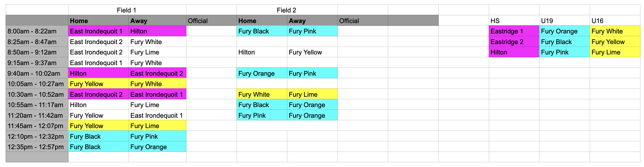Click the Fury Yellow cell at 10:05am
Screen dimensions: 644x167
coord(99,84)
